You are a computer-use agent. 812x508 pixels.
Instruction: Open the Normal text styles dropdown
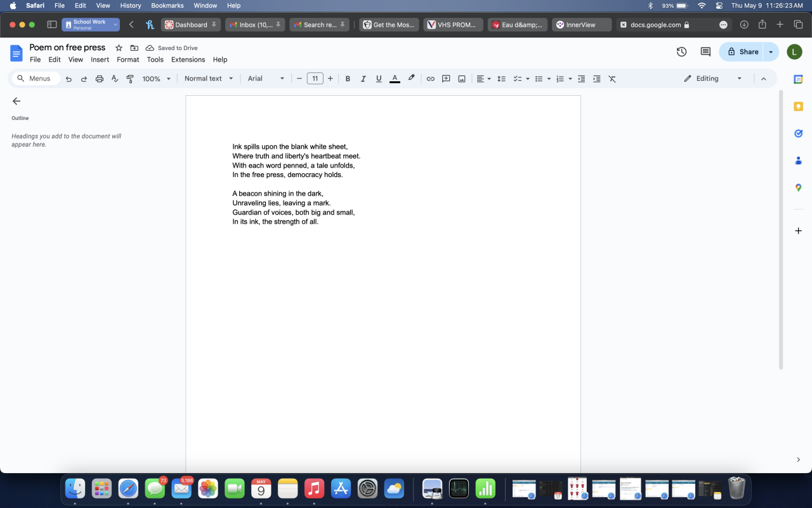click(x=209, y=79)
